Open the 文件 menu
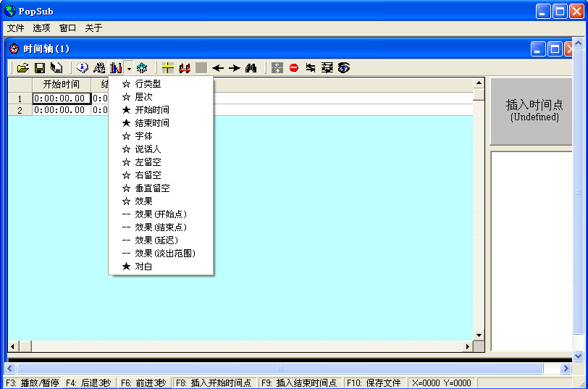This screenshot has height=389, width=588. [15, 28]
